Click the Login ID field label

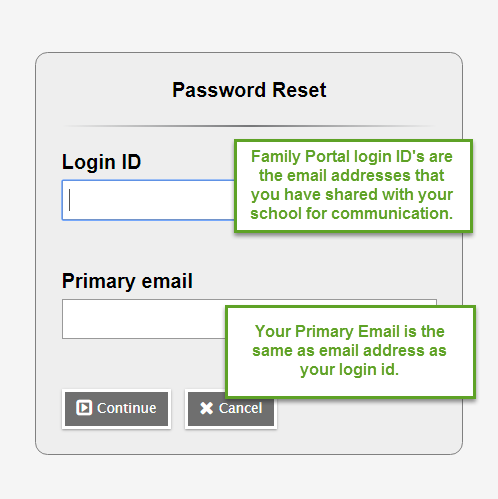pos(102,162)
